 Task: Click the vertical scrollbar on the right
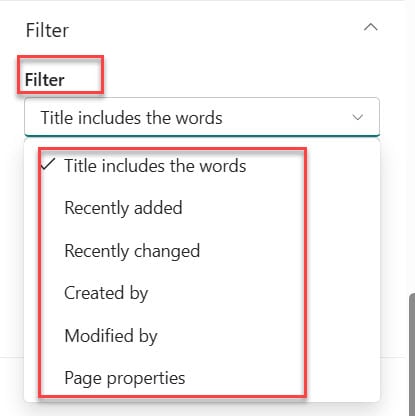pos(412,354)
